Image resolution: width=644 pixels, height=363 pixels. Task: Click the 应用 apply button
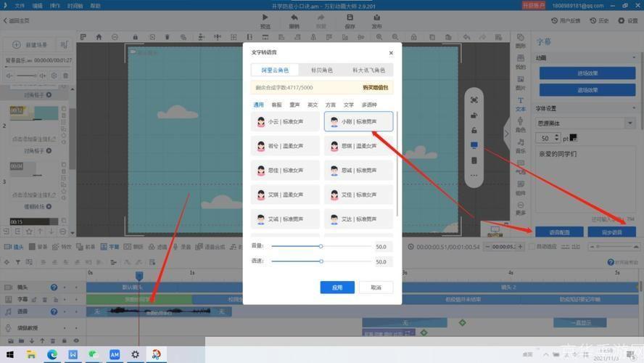(x=337, y=287)
